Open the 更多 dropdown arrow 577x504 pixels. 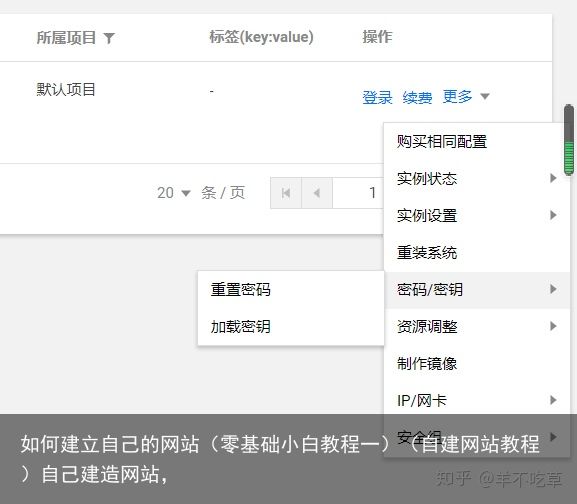pos(485,96)
